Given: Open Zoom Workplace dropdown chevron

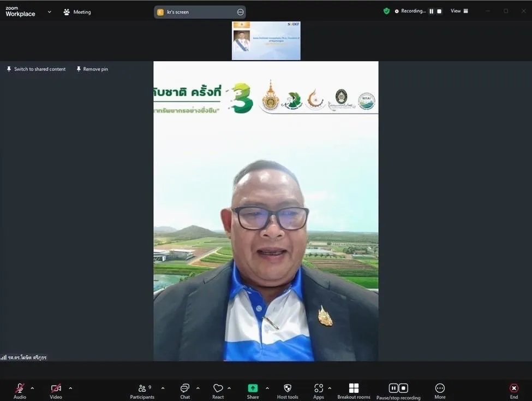Looking at the screenshot, I should (49, 11).
